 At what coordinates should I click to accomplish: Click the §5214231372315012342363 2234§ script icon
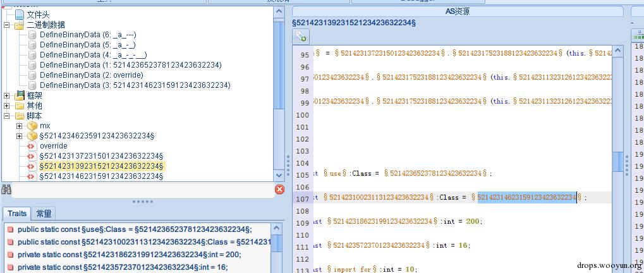point(31,157)
